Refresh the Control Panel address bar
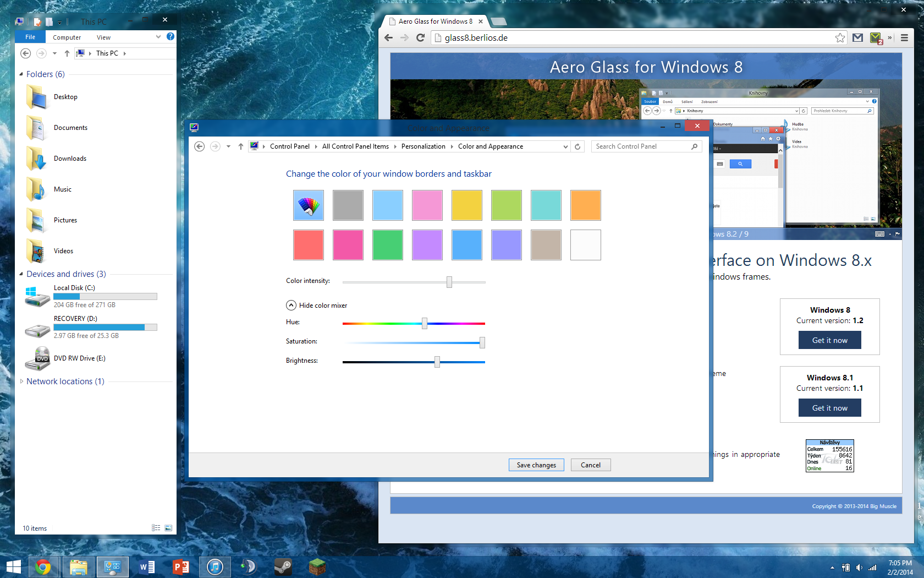The width and height of the screenshot is (924, 578). (577, 146)
